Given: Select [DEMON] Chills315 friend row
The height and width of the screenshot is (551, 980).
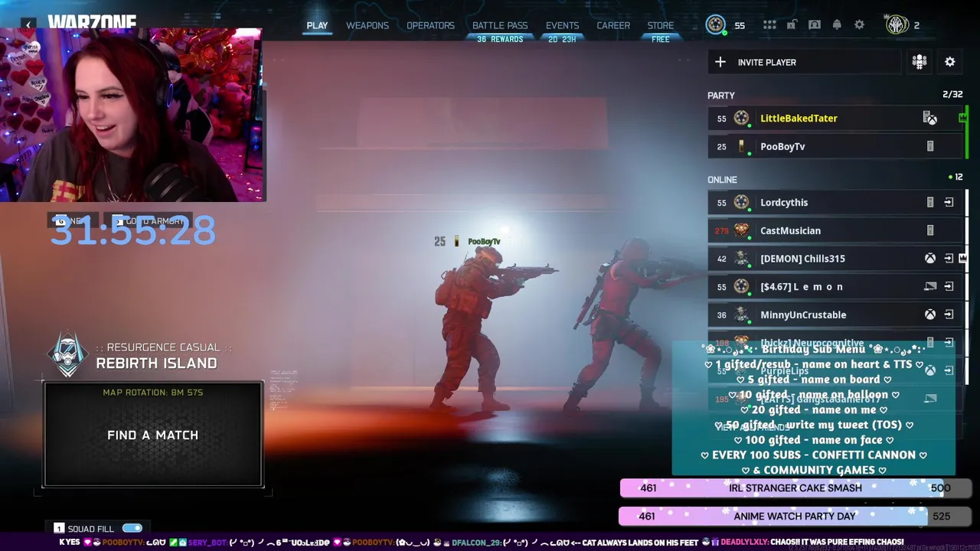Looking at the screenshot, I should (835, 259).
